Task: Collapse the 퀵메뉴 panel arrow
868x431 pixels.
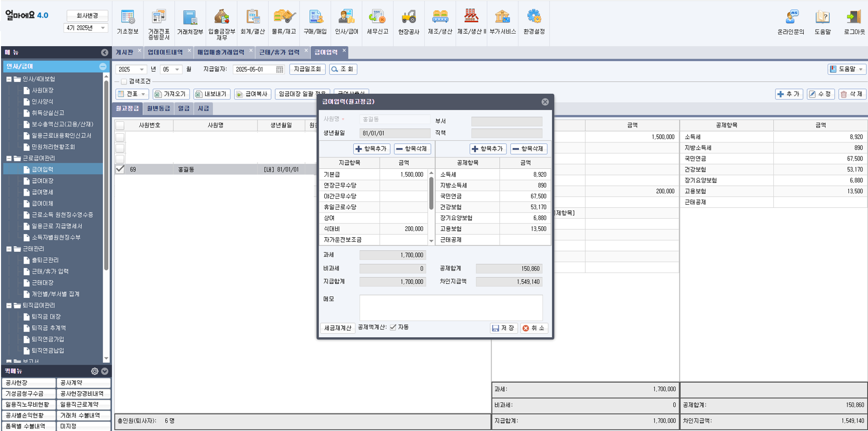Action: [x=105, y=371]
